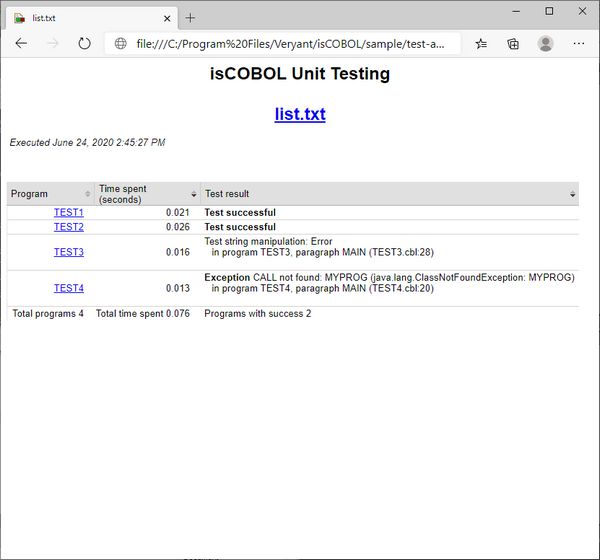
Task: Click the site info globe icon
Action: tap(121, 44)
